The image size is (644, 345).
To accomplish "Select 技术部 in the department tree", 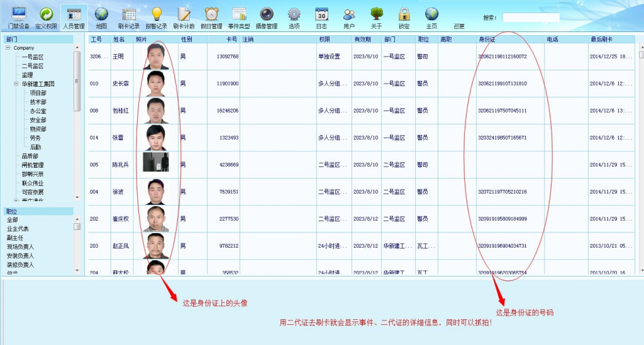I will tap(38, 102).
